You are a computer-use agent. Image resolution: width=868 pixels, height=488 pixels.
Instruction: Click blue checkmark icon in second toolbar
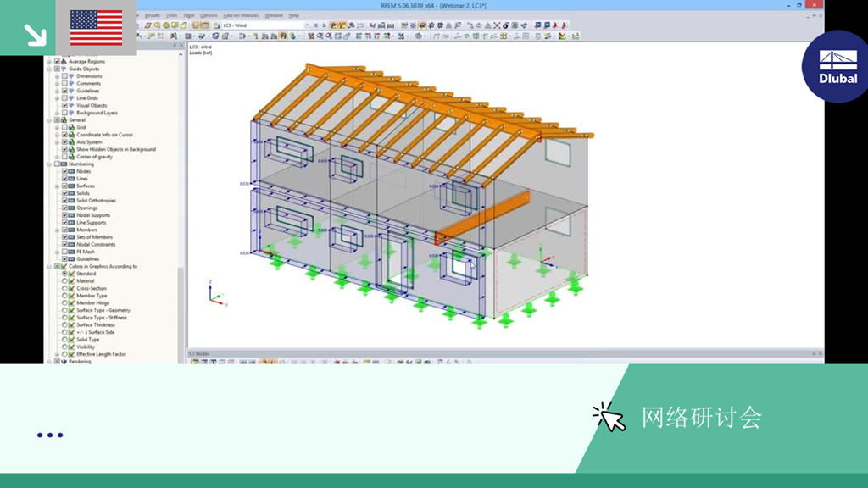click(x=202, y=36)
